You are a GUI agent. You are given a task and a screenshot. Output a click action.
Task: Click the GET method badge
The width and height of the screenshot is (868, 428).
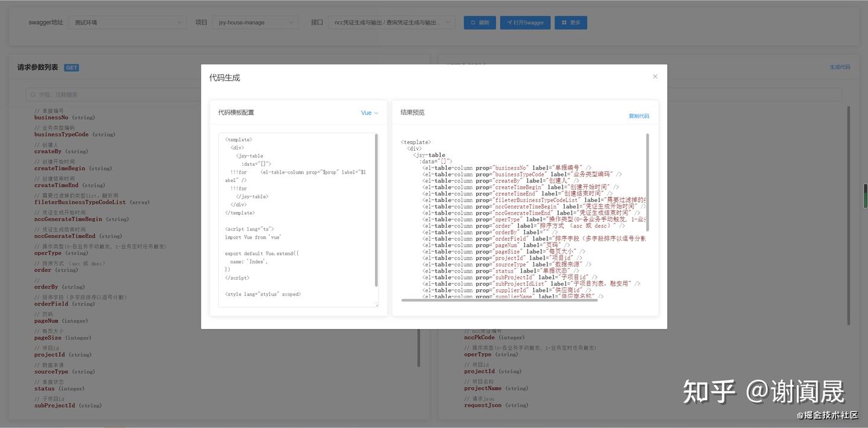coord(72,68)
